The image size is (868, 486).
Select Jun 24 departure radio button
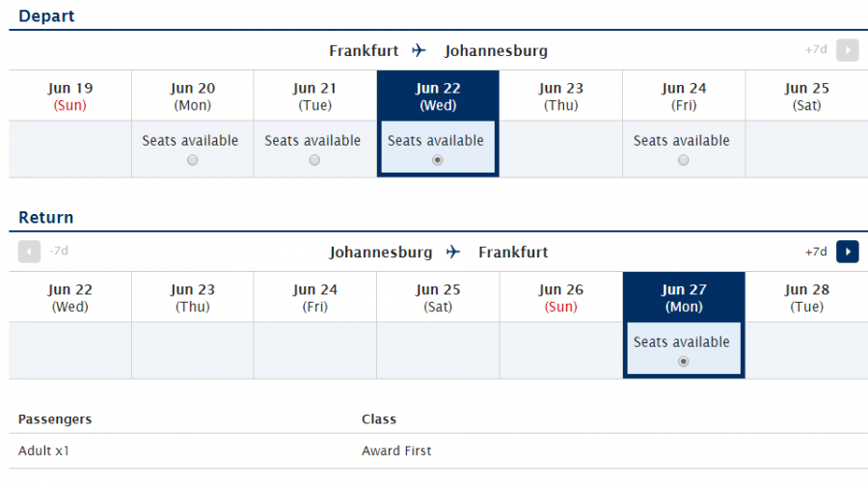coord(684,160)
